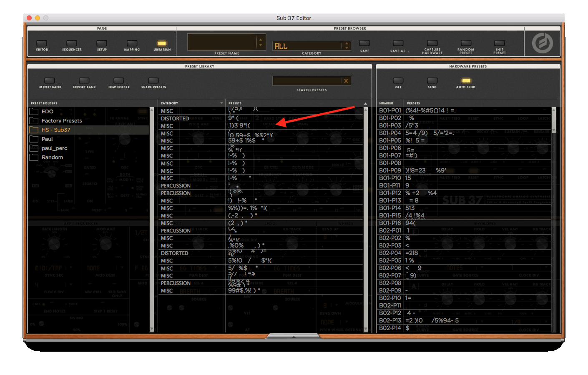Click Save As button
Image resolution: width=588 pixels, height=375 pixels.
[398, 43]
